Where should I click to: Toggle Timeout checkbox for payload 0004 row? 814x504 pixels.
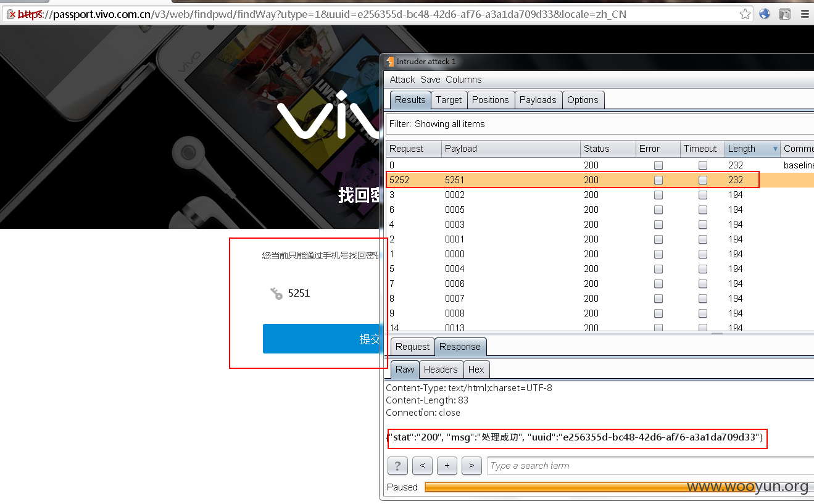(703, 269)
